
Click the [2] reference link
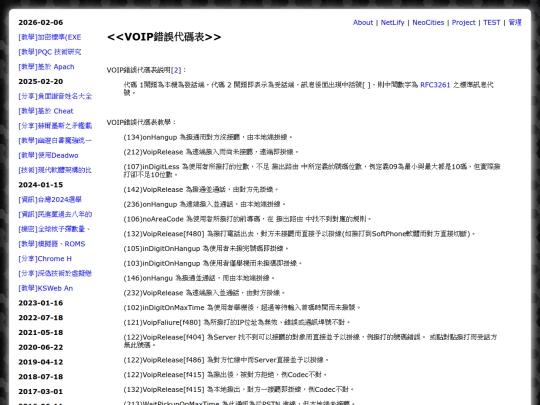(x=176, y=70)
